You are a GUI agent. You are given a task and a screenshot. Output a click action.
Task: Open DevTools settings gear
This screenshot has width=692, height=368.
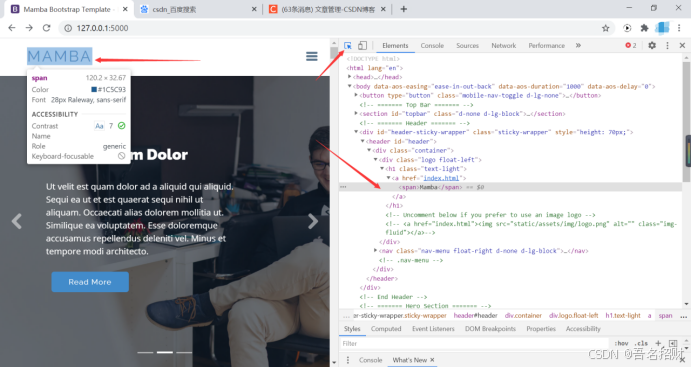652,45
